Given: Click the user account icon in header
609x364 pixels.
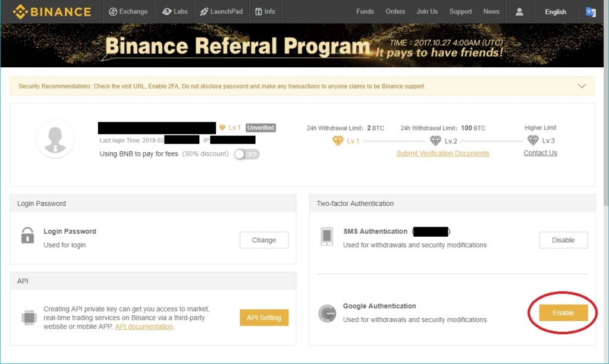Looking at the screenshot, I should (519, 12).
